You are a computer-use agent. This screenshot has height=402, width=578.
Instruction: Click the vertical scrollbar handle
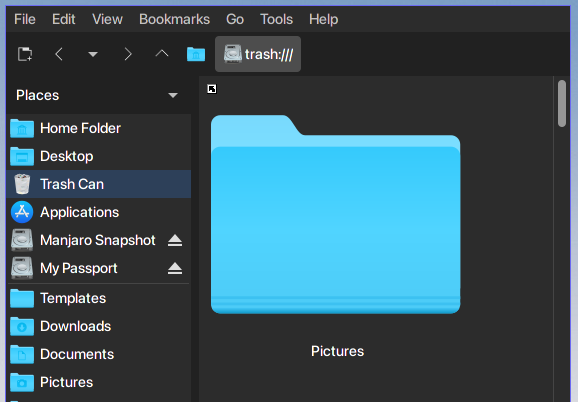(x=562, y=104)
